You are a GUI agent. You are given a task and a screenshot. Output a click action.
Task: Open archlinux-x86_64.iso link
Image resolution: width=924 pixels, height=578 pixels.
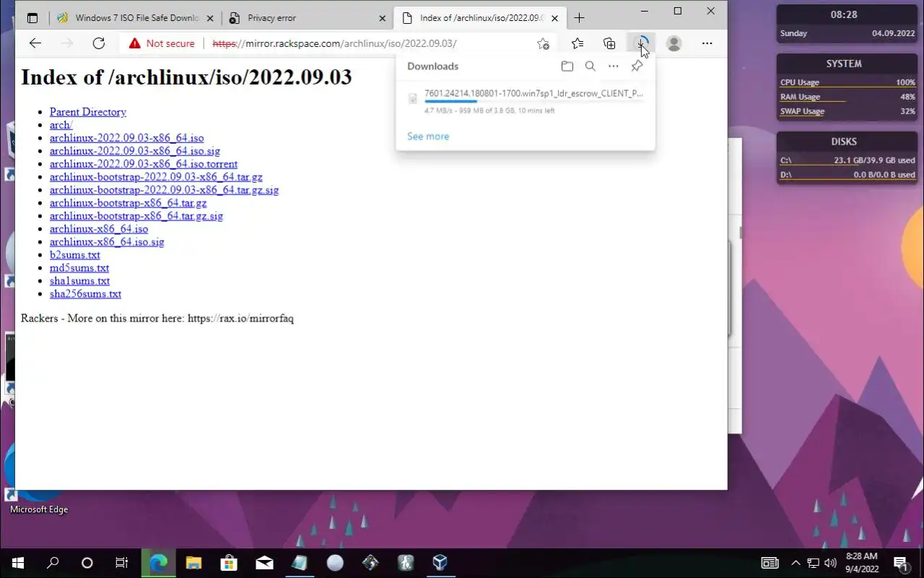click(x=99, y=229)
